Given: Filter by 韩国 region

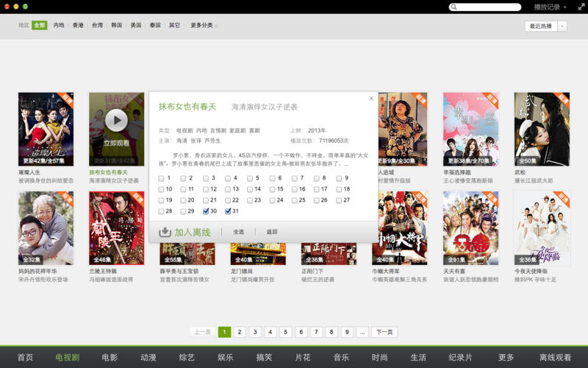Looking at the screenshot, I should tap(116, 25).
